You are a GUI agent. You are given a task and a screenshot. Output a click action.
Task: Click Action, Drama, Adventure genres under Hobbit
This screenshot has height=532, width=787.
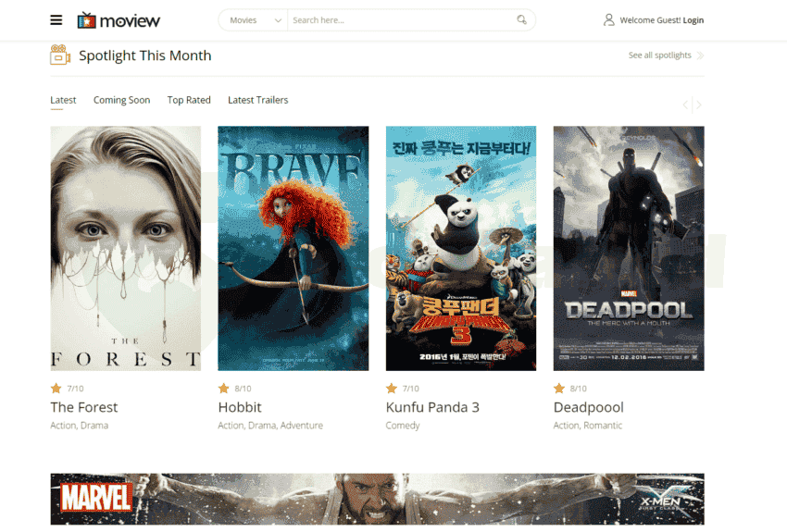pyautogui.click(x=270, y=426)
